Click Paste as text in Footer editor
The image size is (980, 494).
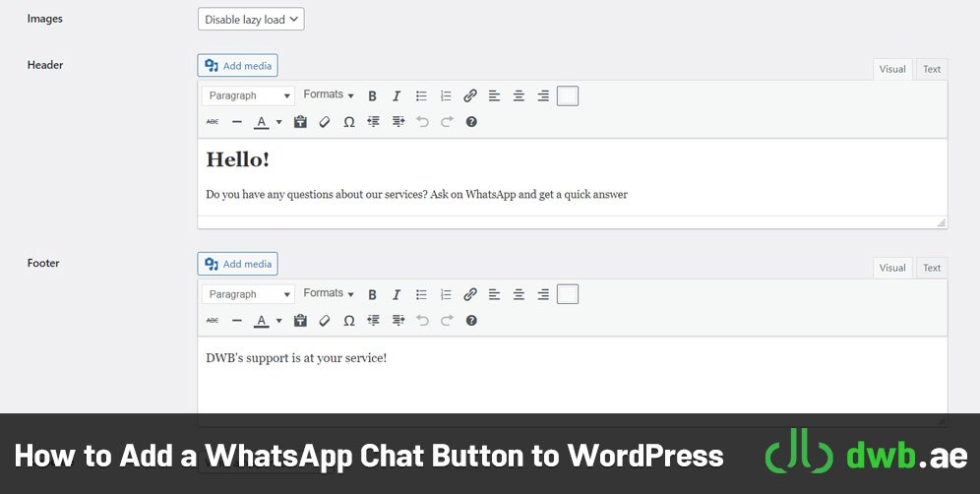[301, 320]
